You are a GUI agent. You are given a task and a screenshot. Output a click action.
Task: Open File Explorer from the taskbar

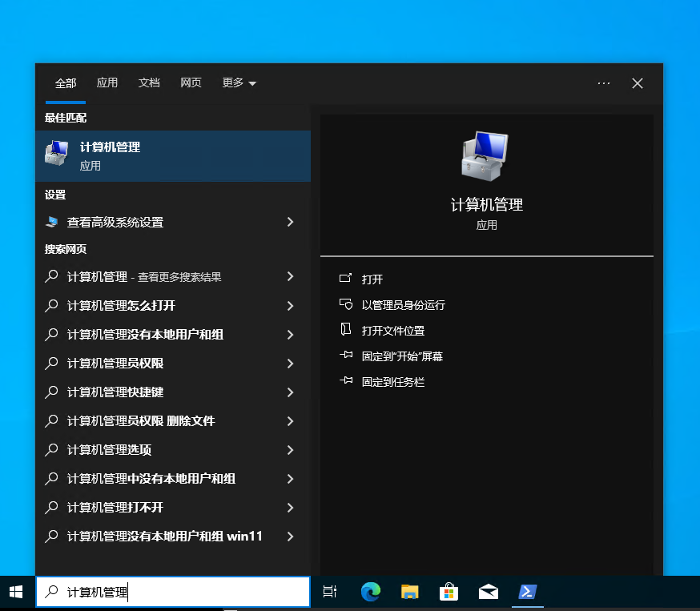click(x=410, y=593)
